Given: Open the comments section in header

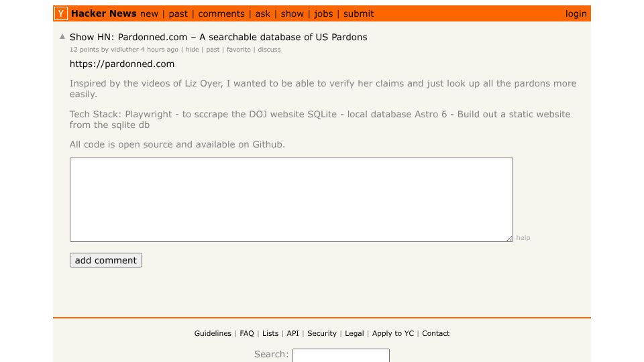Looking at the screenshot, I should [x=221, y=13].
